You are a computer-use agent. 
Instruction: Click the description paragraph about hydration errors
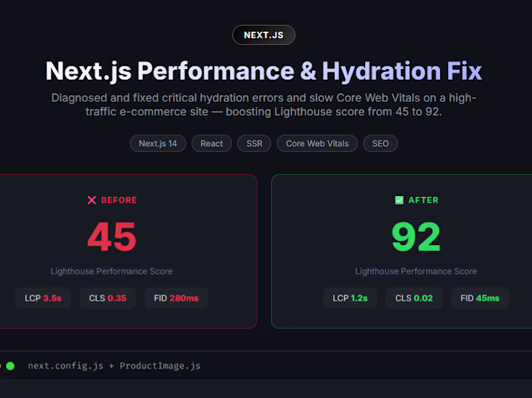pyautogui.click(x=263, y=104)
